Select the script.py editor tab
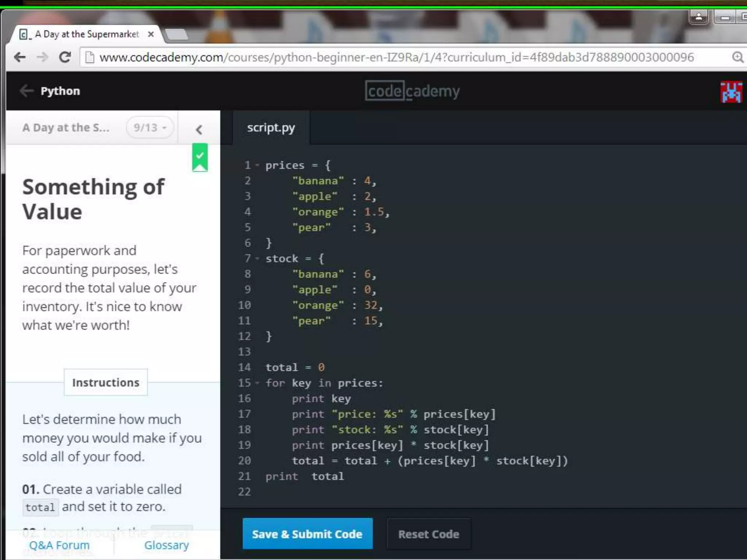This screenshot has width=747, height=560. 271,128
